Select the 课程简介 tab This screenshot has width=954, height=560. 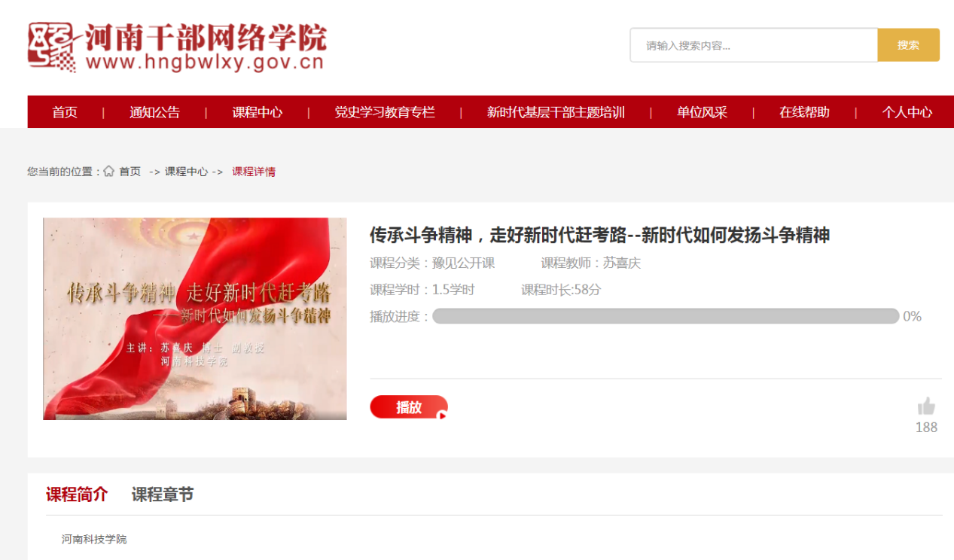(x=77, y=495)
